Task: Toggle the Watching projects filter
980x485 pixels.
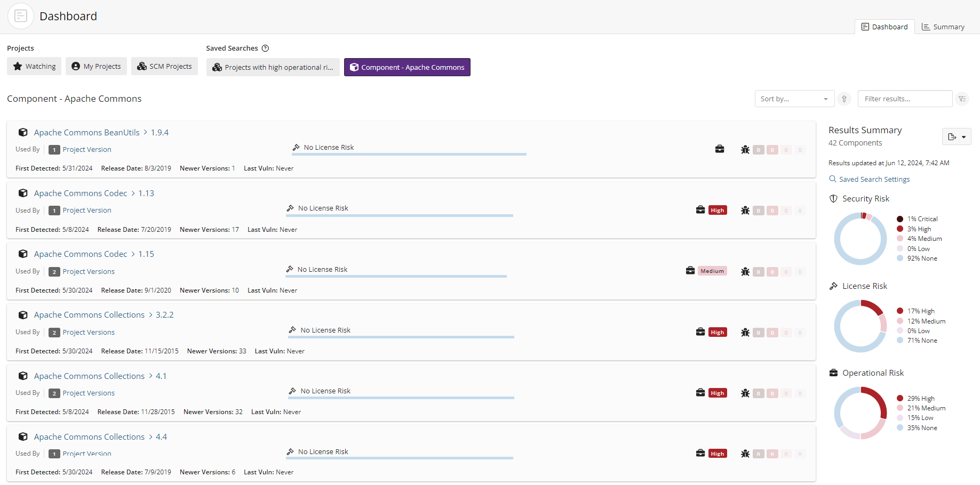Action: [x=34, y=66]
